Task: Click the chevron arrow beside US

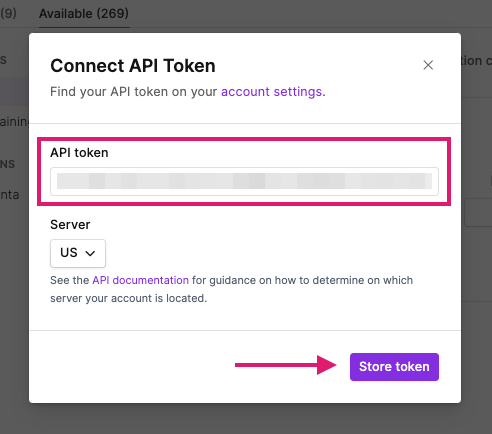Action: click(90, 253)
